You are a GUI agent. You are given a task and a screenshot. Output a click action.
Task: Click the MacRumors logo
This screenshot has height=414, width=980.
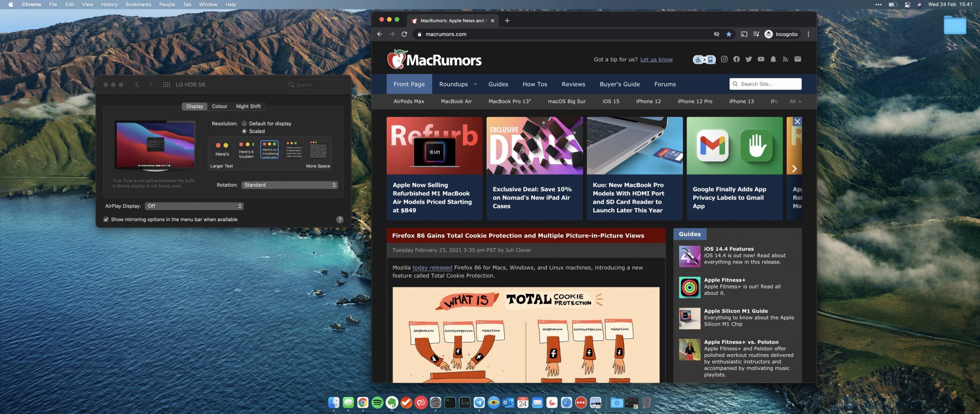pos(435,59)
